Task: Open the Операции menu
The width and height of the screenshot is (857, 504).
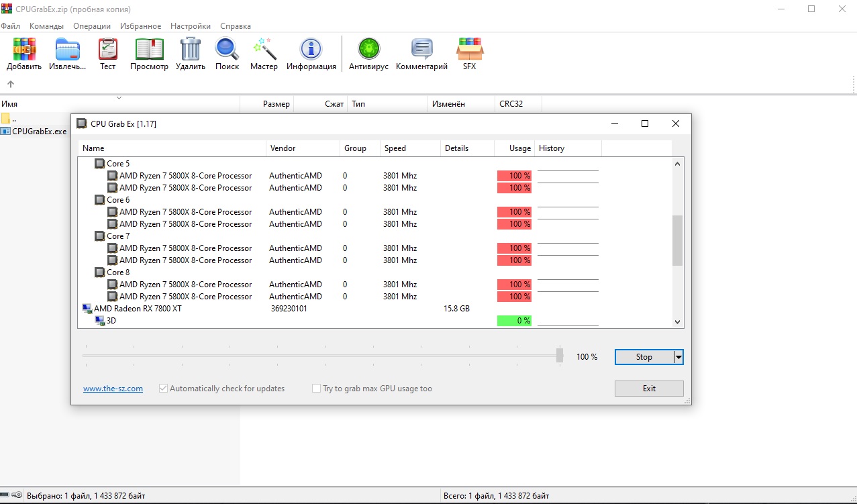Action: click(92, 26)
